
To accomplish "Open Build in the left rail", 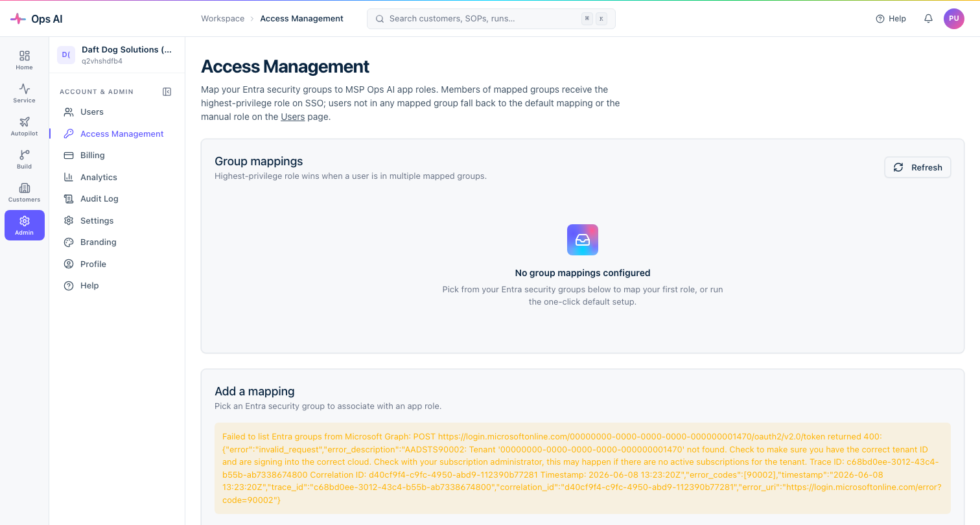I will tap(25, 159).
